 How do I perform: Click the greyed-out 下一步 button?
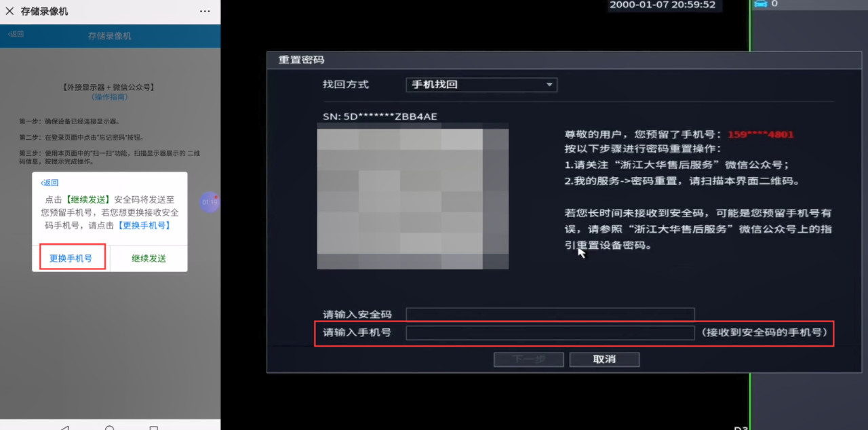click(x=528, y=359)
